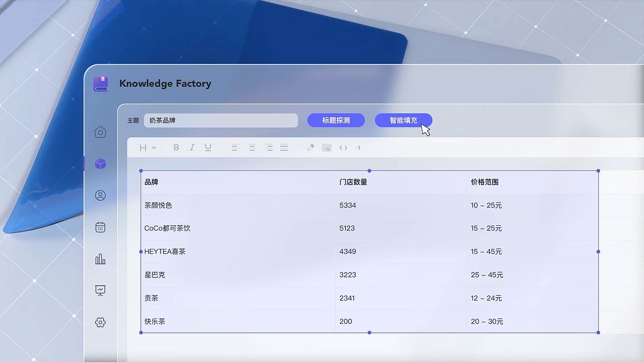Image resolution: width=644 pixels, height=362 pixels.
Task: Insert a link with the link icon
Action: click(x=310, y=148)
